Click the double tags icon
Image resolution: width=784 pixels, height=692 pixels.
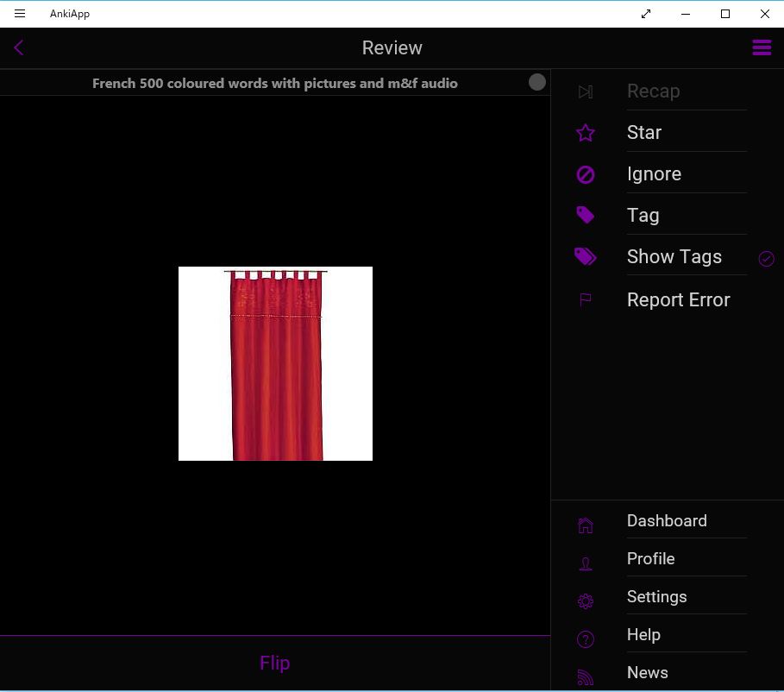coord(586,256)
